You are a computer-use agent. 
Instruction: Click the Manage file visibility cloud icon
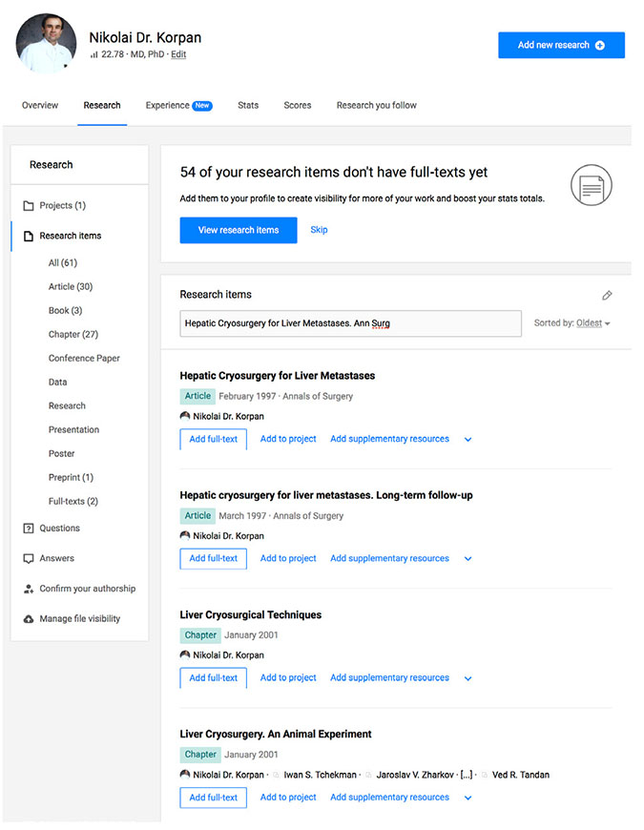[29, 619]
